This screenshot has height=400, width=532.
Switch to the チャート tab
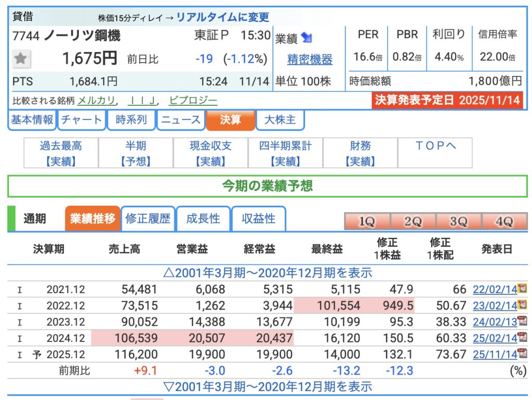[82, 120]
